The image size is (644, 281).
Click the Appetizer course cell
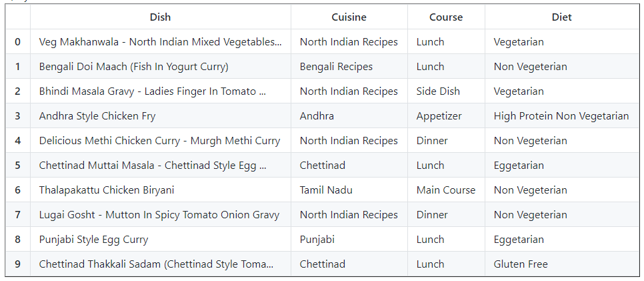[439, 116]
